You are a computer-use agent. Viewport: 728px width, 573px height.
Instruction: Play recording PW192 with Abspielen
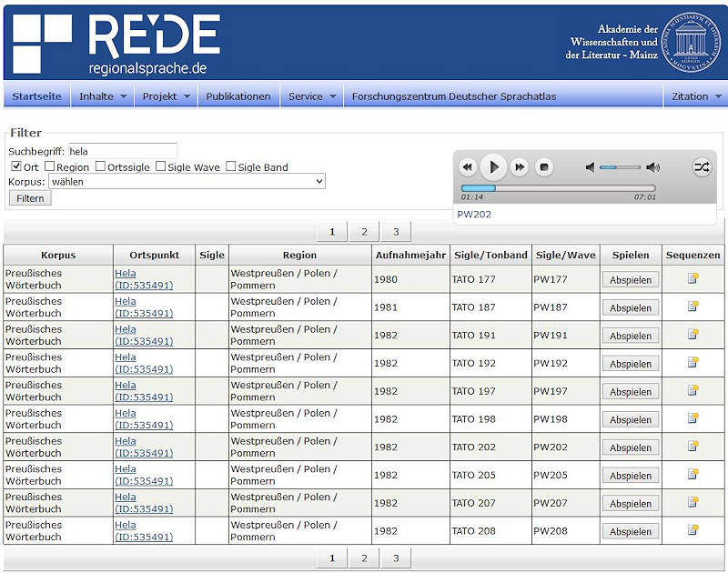click(x=631, y=364)
